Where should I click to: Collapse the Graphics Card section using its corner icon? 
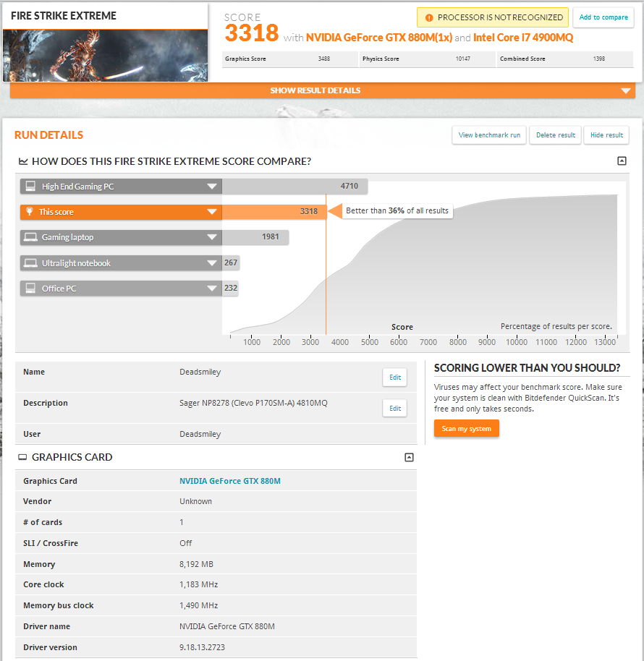(x=409, y=457)
